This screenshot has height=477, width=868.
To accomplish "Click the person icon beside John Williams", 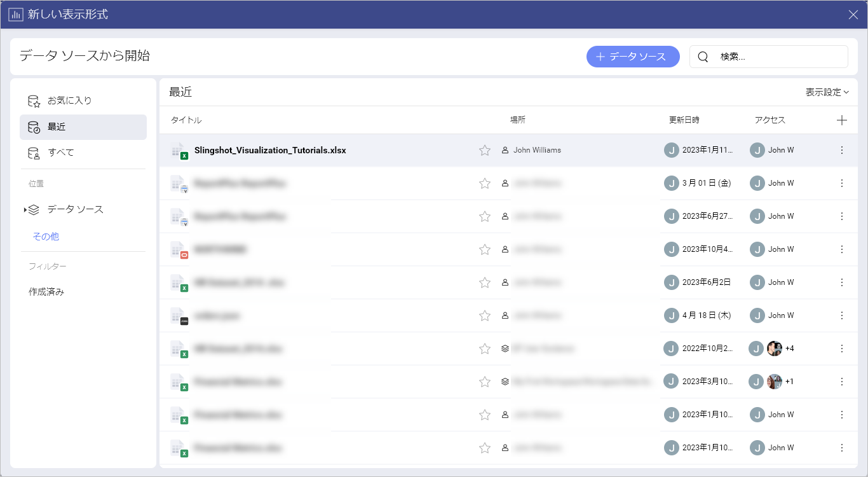I will tap(505, 151).
